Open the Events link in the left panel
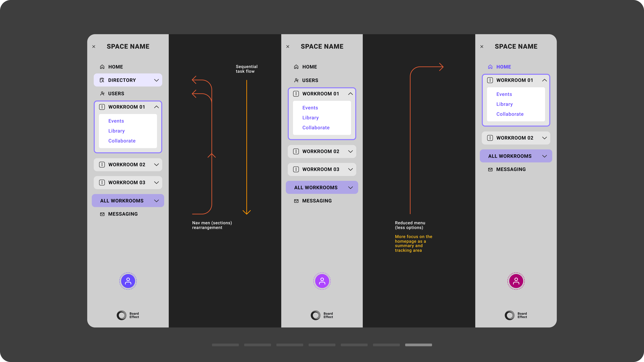Screen dimensions: 644x362 (116, 121)
